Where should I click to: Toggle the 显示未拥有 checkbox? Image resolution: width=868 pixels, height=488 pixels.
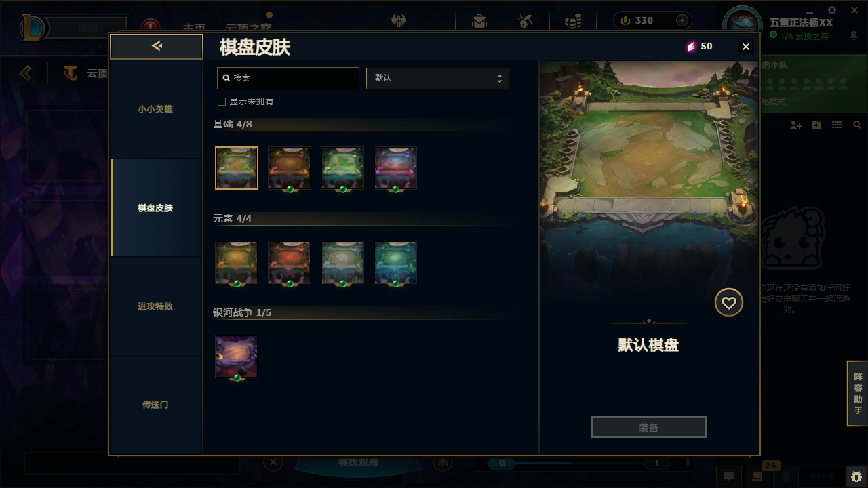click(x=221, y=102)
